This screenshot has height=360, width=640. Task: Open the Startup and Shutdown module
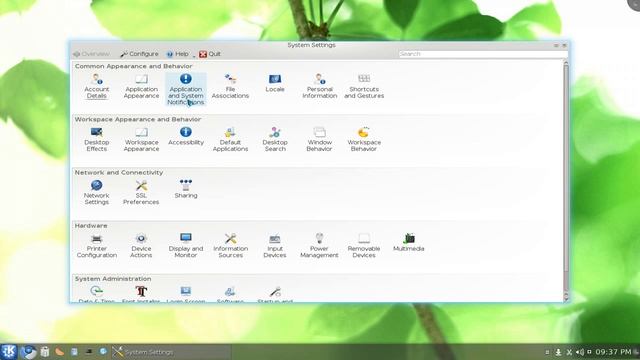coord(275,294)
